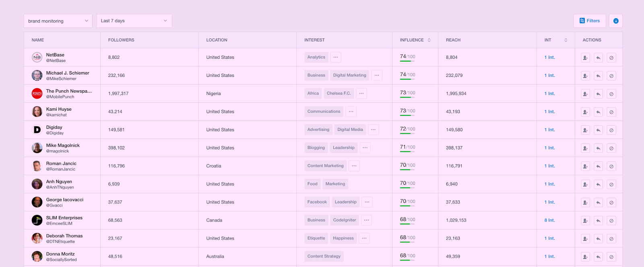Viewport: 644px width, 267px height.
Task: Block The Punch Newspaper account
Action: click(611, 94)
